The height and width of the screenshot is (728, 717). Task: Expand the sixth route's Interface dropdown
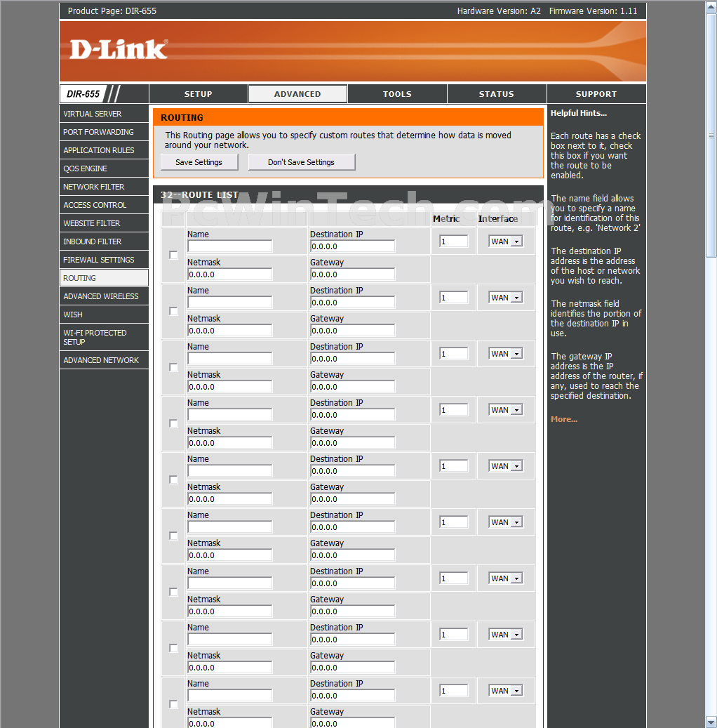click(x=506, y=522)
